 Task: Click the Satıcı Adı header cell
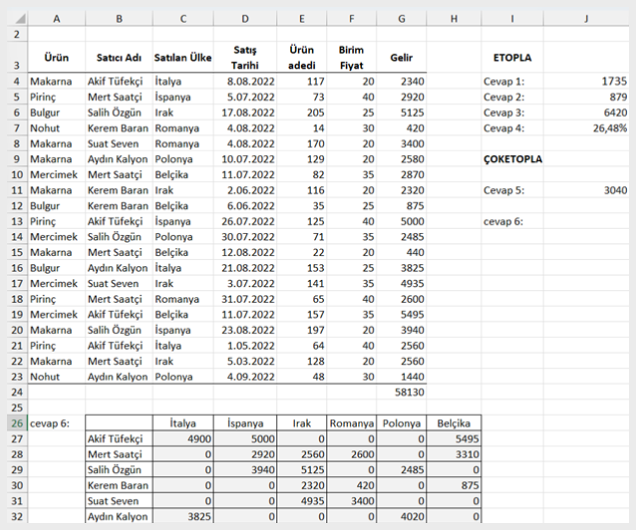(x=119, y=57)
